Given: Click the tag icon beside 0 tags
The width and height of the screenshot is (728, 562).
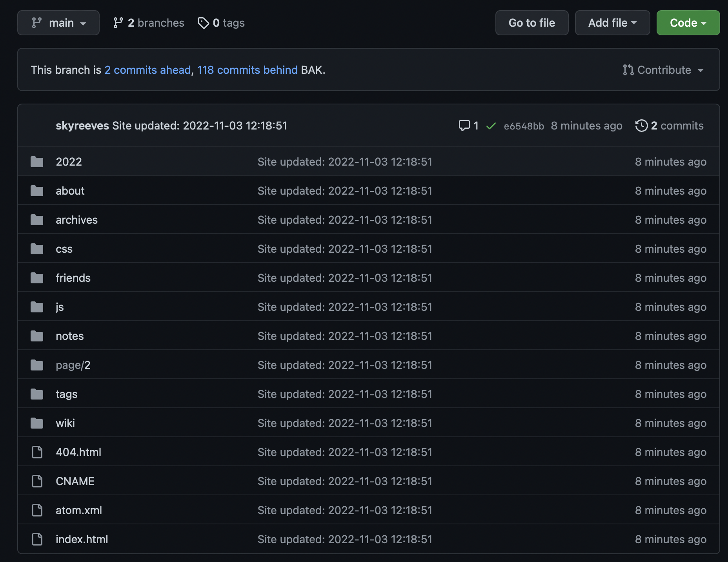Looking at the screenshot, I should pos(203,23).
